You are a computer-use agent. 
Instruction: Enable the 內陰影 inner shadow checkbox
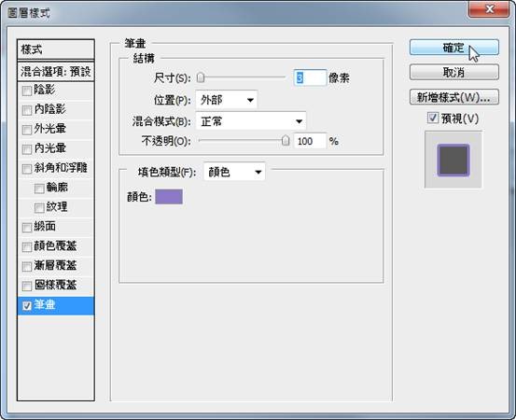pyautogui.click(x=27, y=110)
